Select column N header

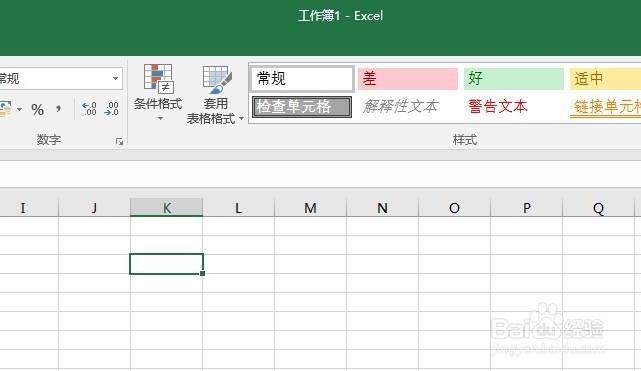coord(382,208)
